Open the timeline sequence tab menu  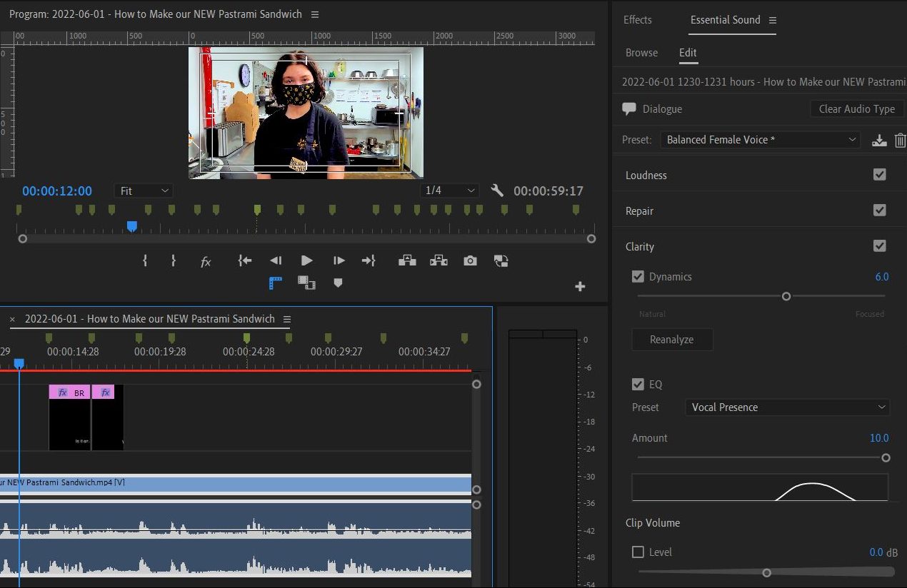[x=287, y=319]
